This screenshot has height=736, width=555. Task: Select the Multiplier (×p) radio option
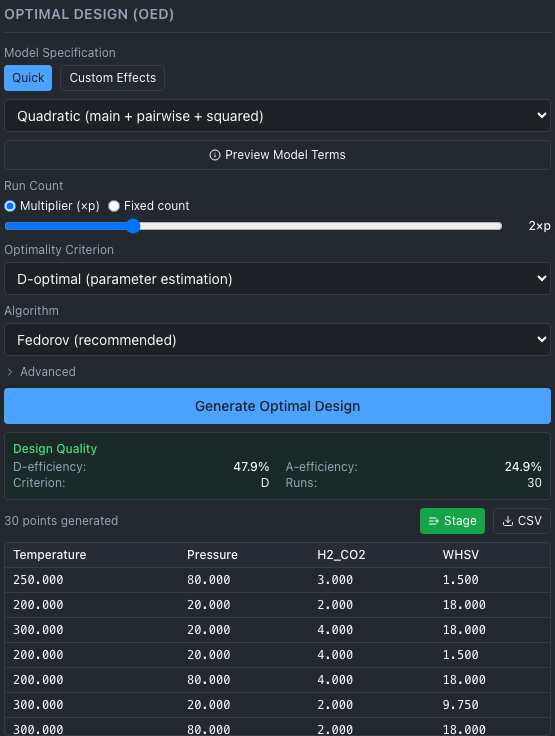coord(10,206)
